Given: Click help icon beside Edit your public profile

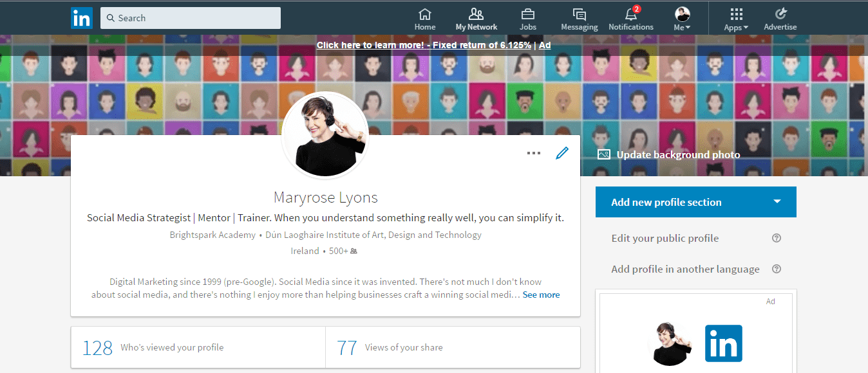Looking at the screenshot, I should tap(777, 238).
